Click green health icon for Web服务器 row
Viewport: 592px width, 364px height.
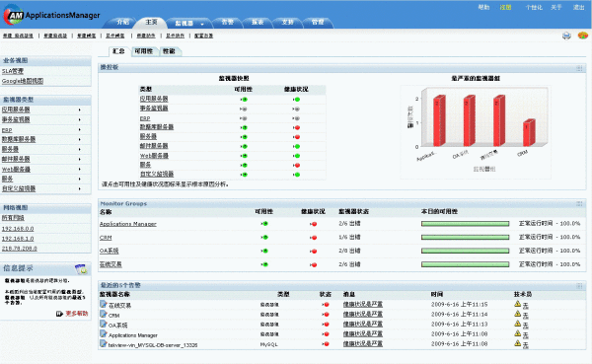[x=296, y=156]
